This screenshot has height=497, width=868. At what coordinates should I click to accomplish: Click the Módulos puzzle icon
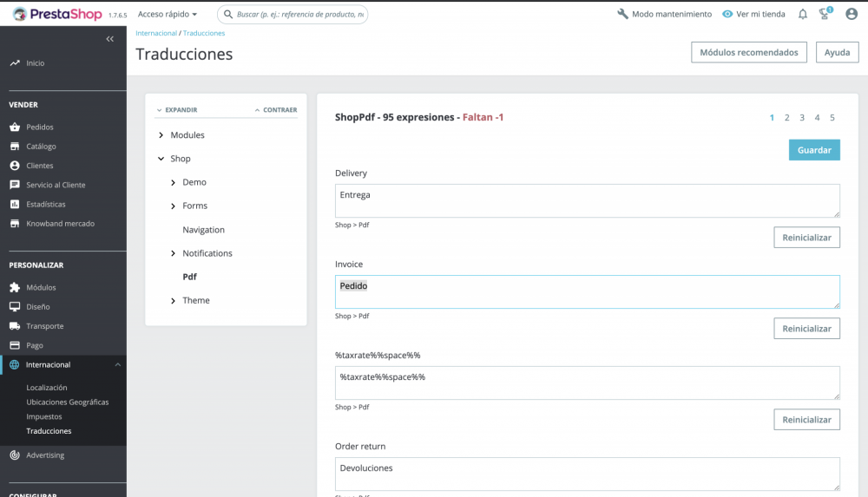click(x=15, y=287)
